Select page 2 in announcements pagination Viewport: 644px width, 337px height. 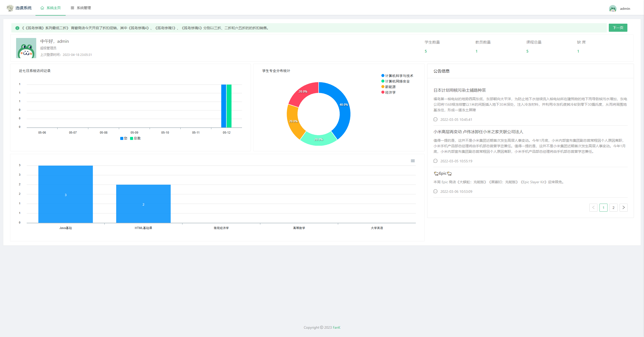(x=613, y=208)
